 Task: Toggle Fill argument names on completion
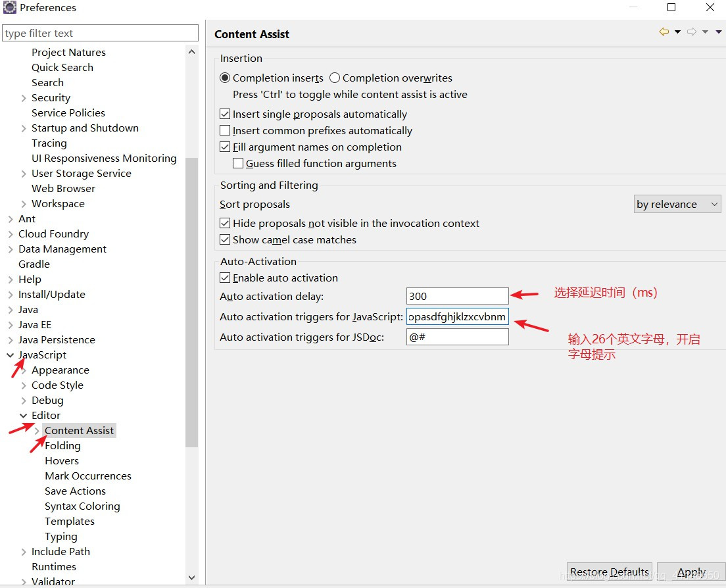point(225,147)
